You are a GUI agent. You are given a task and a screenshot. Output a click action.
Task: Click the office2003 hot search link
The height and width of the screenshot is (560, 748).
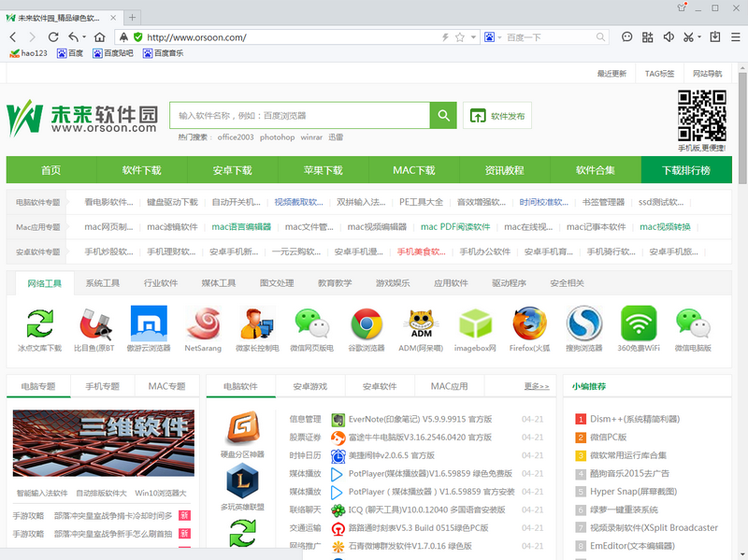pos(236,136)
